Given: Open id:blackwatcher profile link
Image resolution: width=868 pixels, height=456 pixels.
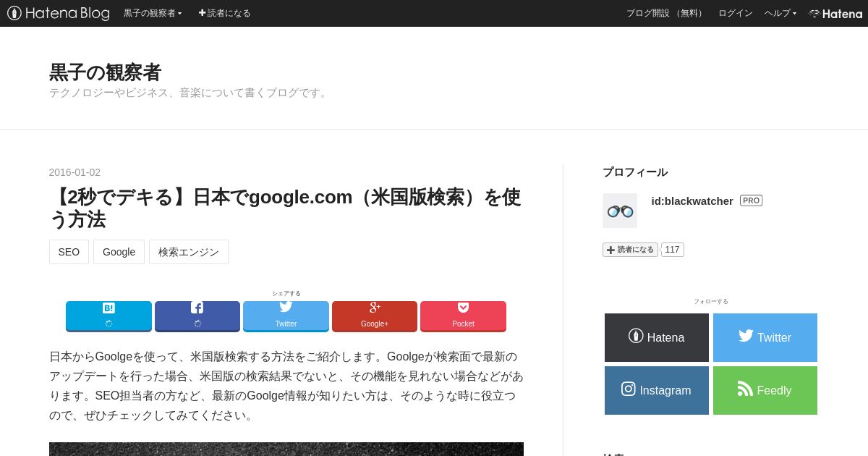Looking at the screenshot, I should 692,200.
